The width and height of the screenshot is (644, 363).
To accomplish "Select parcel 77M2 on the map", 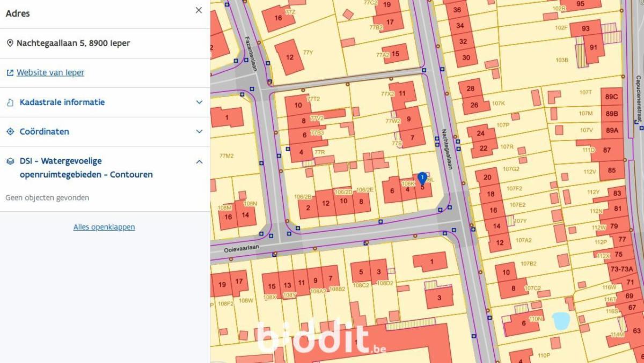I will [226, 156].
